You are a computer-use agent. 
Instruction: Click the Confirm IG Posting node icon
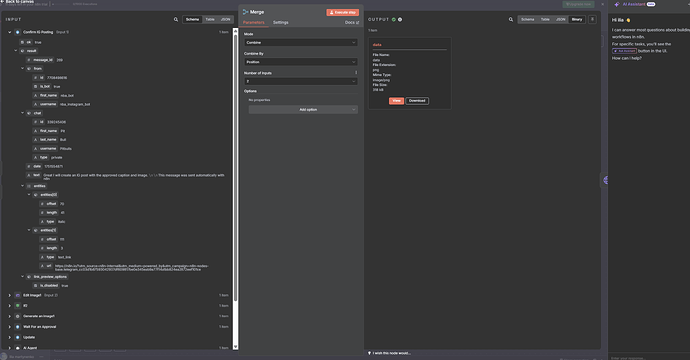[x=18, y=32]
